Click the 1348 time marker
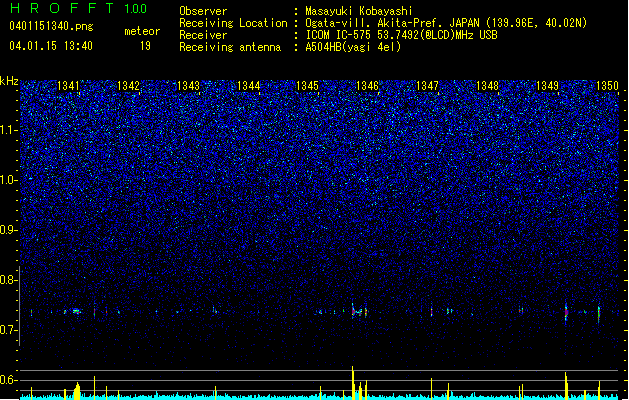 point(487,85)
